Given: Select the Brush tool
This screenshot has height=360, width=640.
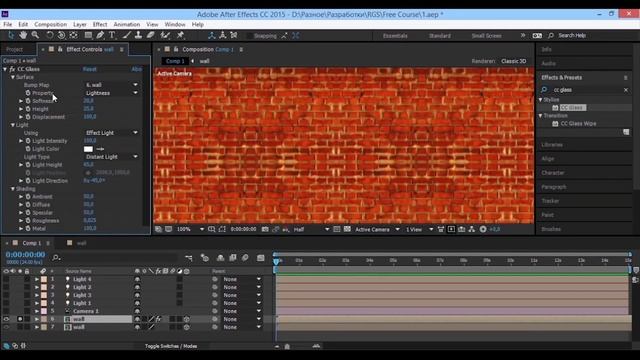Looking at the screenshot, I should [127, 36].
